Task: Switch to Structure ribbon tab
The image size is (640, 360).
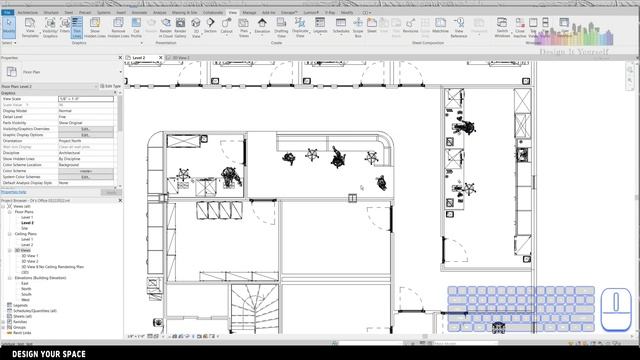Action: (51, 12)
